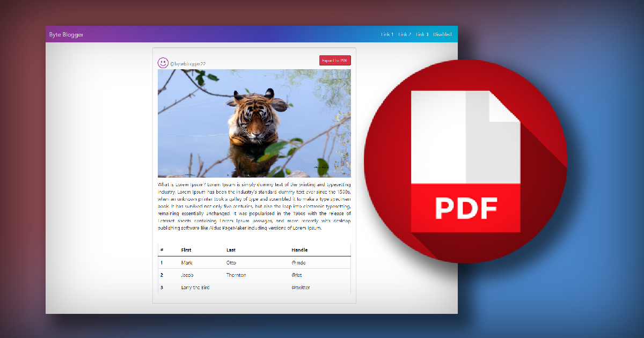
Task: Click the Lorem Ipsum paragraph text
Action: tap(254, 205)
